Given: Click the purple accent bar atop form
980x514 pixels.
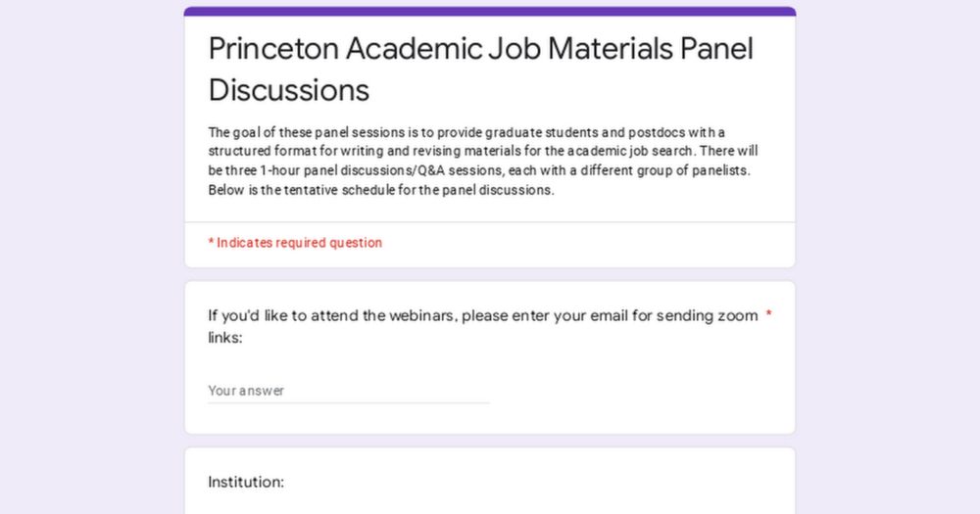Looking at the screenshot, I should [x=490, y=11].
